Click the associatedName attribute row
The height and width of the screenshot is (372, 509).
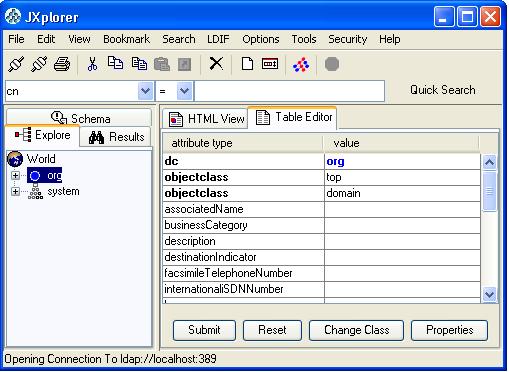(322, 209)
